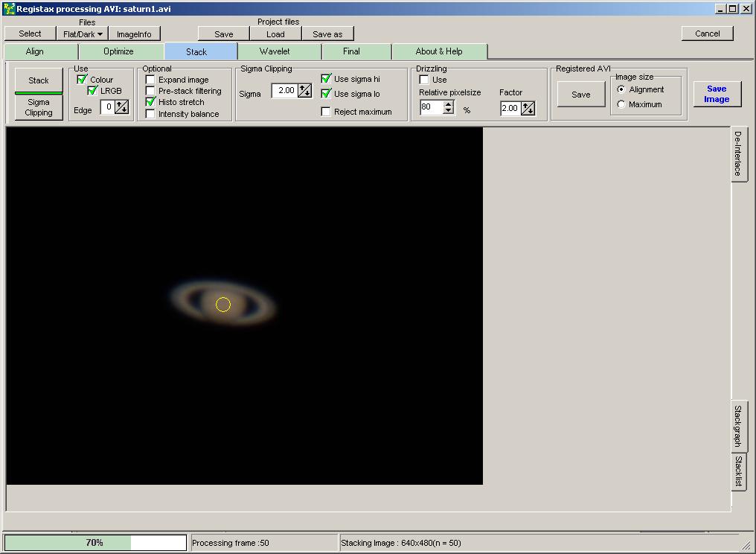
Task: Save the Registered AVI
Action: pos(581,94)
